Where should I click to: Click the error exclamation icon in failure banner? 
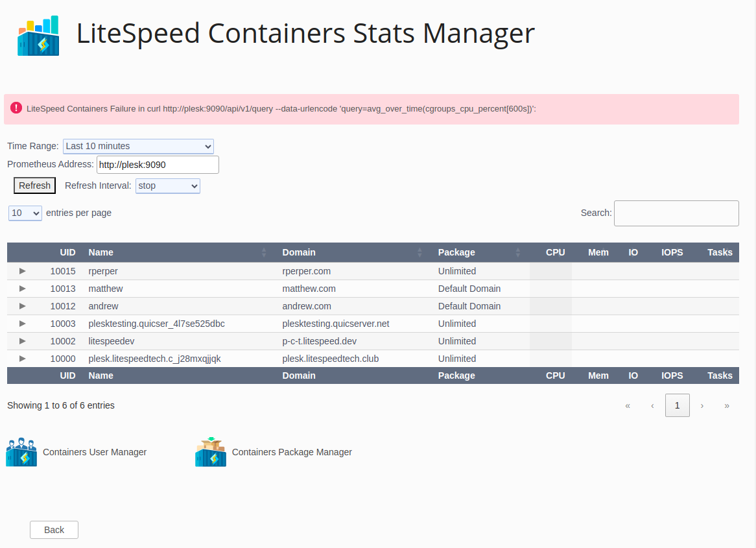click(x=16, y=108)
